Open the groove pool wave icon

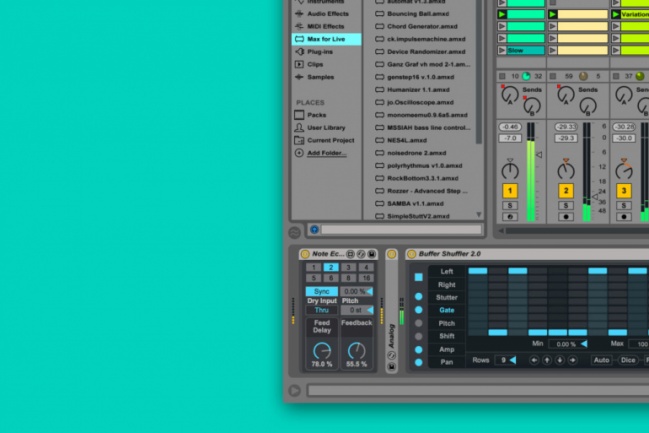(294, 233)
